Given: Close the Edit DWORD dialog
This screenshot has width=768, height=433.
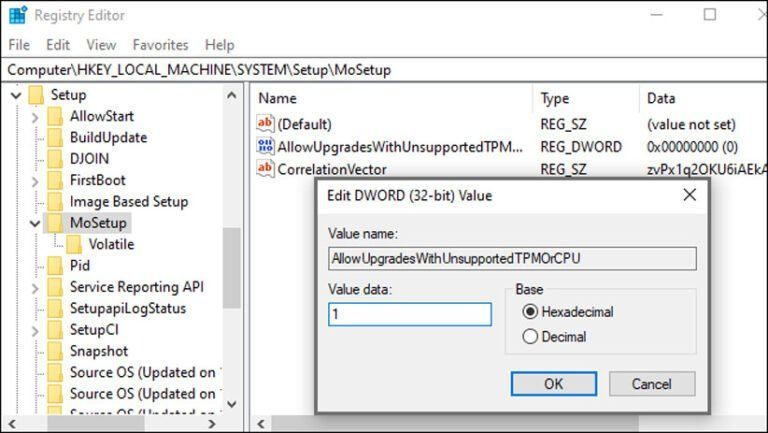Looking at the screenshot, I should [689, 195].
